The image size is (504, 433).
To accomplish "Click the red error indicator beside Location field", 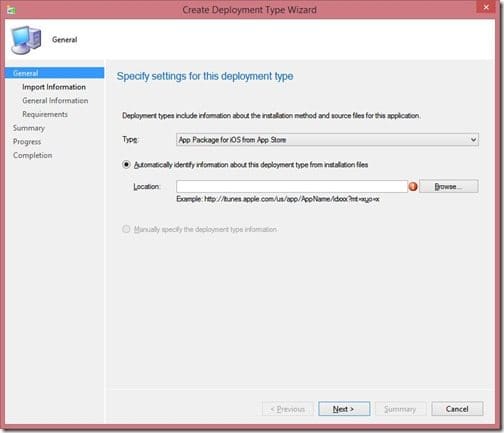I will click(x=413, y=187).
